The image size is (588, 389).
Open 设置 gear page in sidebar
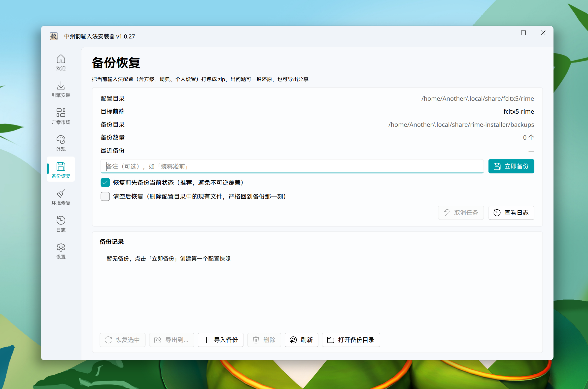click(x=61, y=251)
